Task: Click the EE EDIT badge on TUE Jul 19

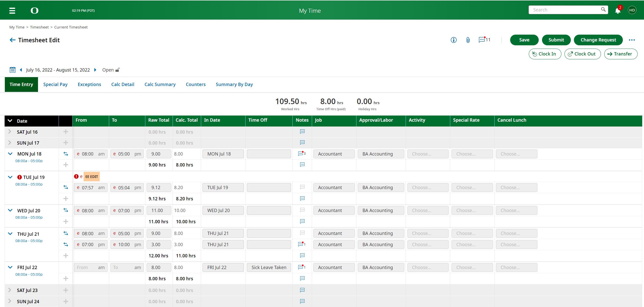Action: 91,176
